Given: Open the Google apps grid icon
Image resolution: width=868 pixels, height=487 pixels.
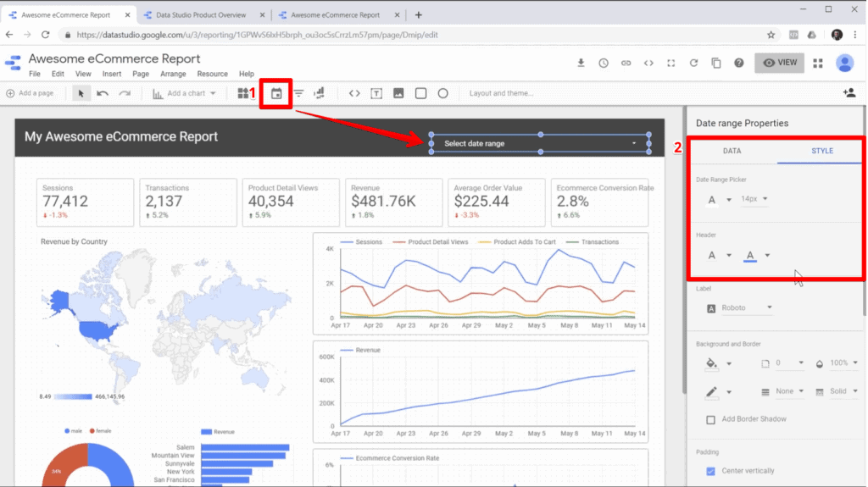Looking at the screenshot, I should [818, 63].
